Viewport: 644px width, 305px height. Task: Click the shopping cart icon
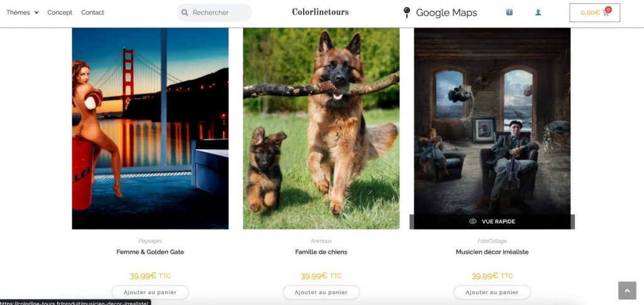606,13
